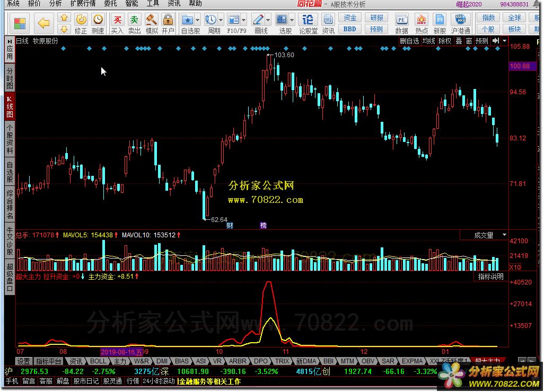Open the 热点 hot topics flame icon
This screenshot has height=392, width=544.
pos(421,23)
